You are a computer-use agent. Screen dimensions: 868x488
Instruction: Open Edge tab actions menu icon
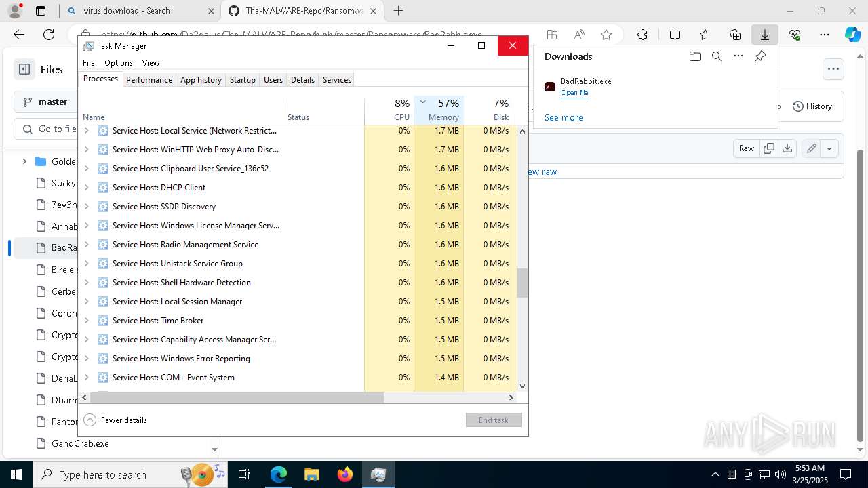tap(41, 11)
